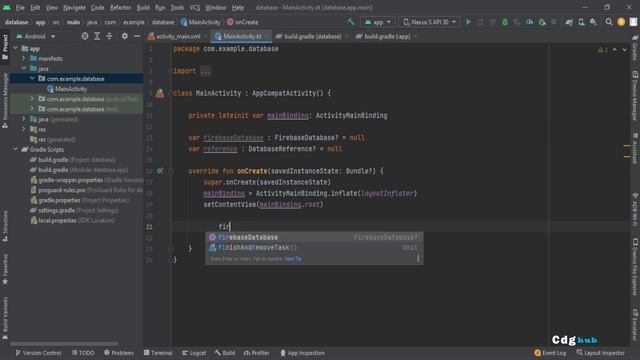Switch to build.gradle (database) tab
Image resolution: width=640 pixels, height=360 pixels.
pyautogui.click(x=312, y=36)
